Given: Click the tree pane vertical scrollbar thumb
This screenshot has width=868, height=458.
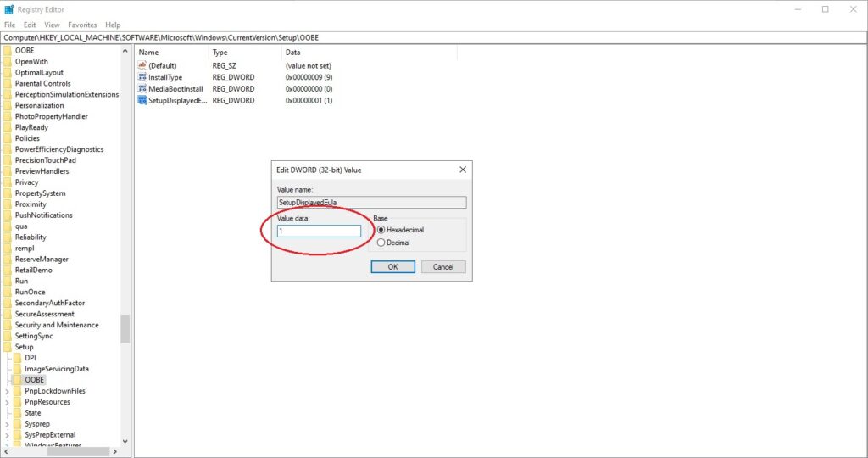Looking at the screenshot, I should pyautogui.click(x=125, y=328).
